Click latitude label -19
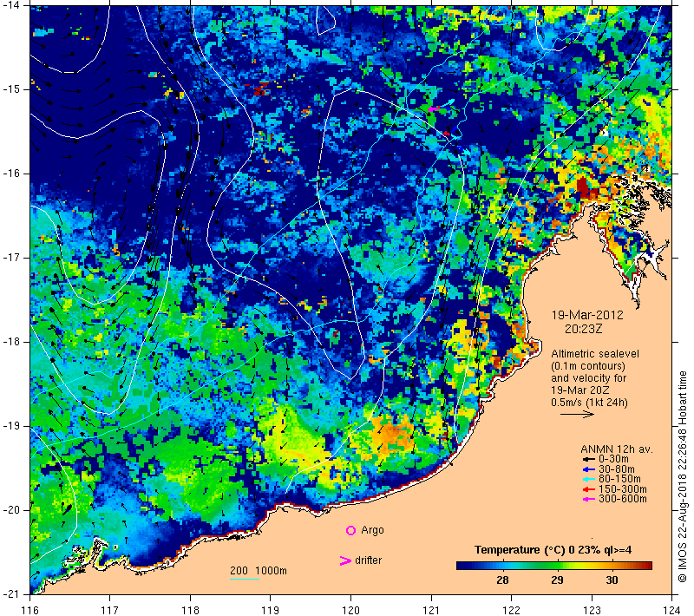This screenshot has height=616, width=694. tap(10, 426)
